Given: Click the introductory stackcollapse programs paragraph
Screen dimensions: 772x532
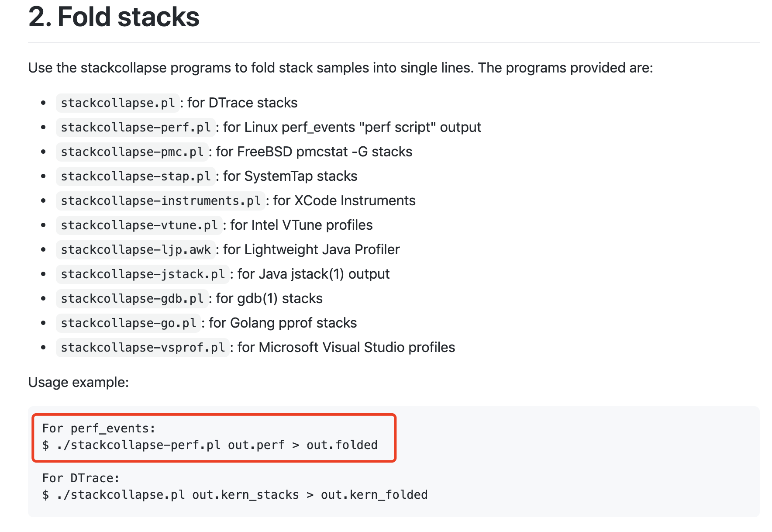Looking at the screenshot, I should pyautogui.click(x=341, y=68).
